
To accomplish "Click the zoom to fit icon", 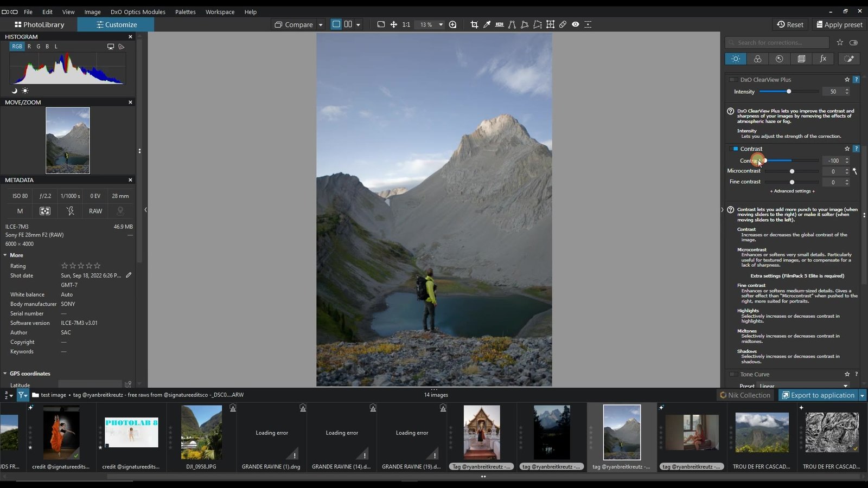I will click(381, 24).
